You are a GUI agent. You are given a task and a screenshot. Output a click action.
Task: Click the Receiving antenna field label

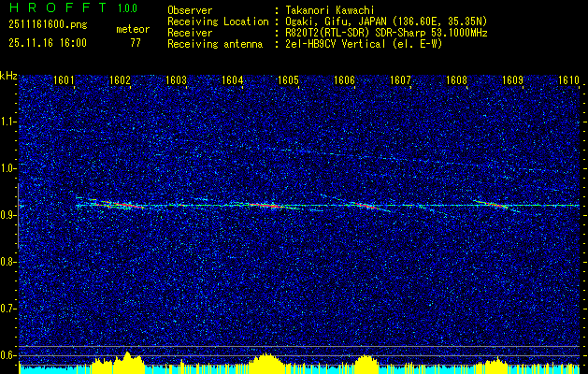click(x=215, y=44)
